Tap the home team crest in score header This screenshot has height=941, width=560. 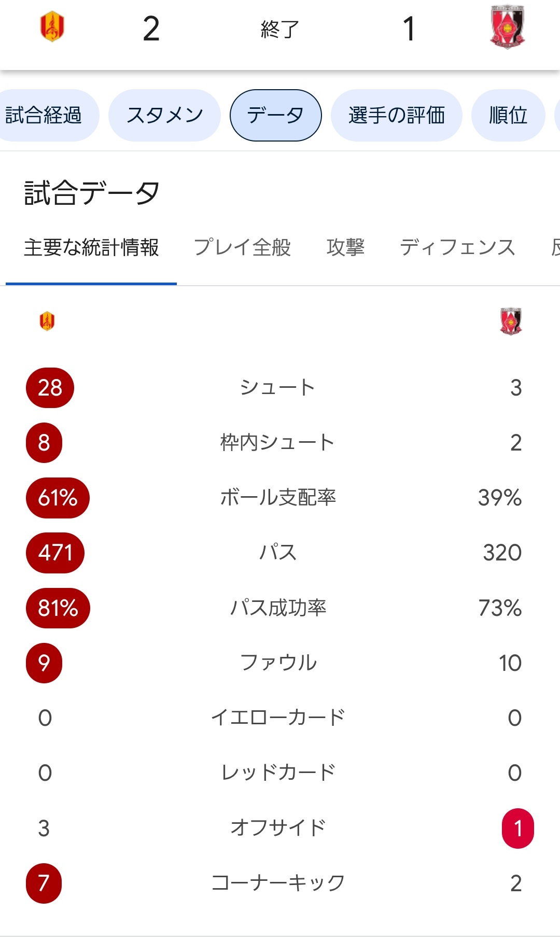coord(52,27)
